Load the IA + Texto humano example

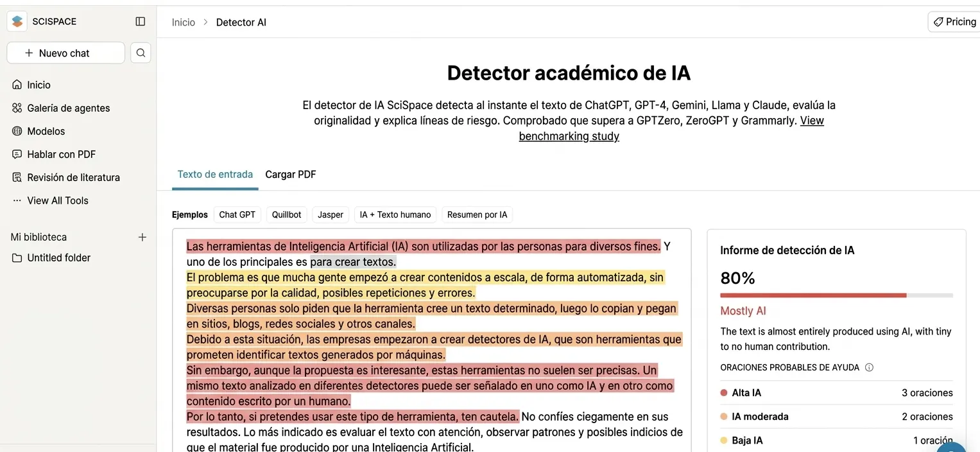pos(395,214)
